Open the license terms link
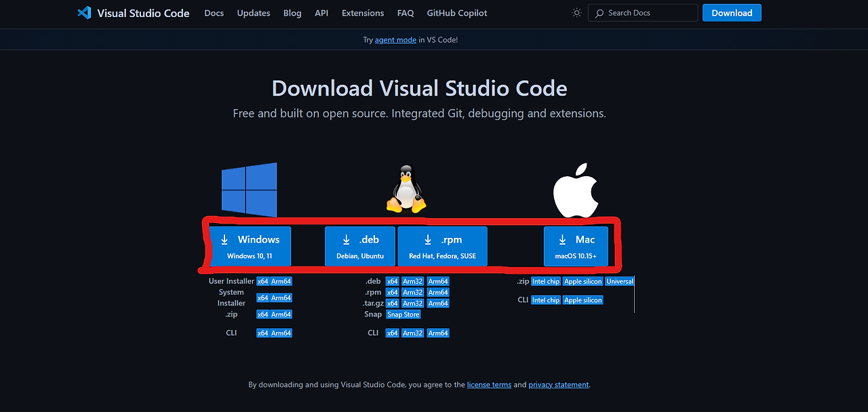This screenshot has width=868, height=412. [489, 385]
